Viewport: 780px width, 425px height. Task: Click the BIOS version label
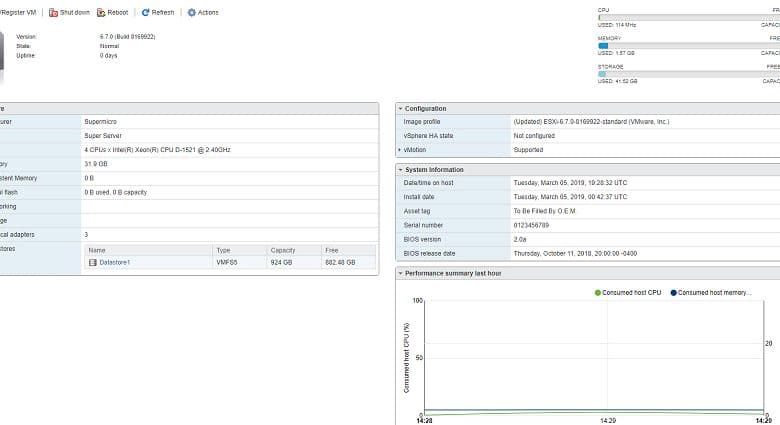422,239
